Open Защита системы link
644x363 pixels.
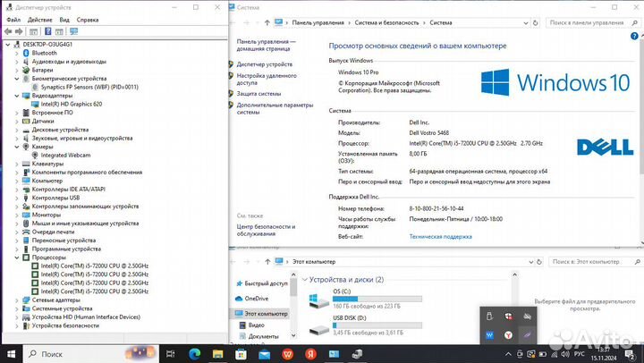tap(258, 94)
